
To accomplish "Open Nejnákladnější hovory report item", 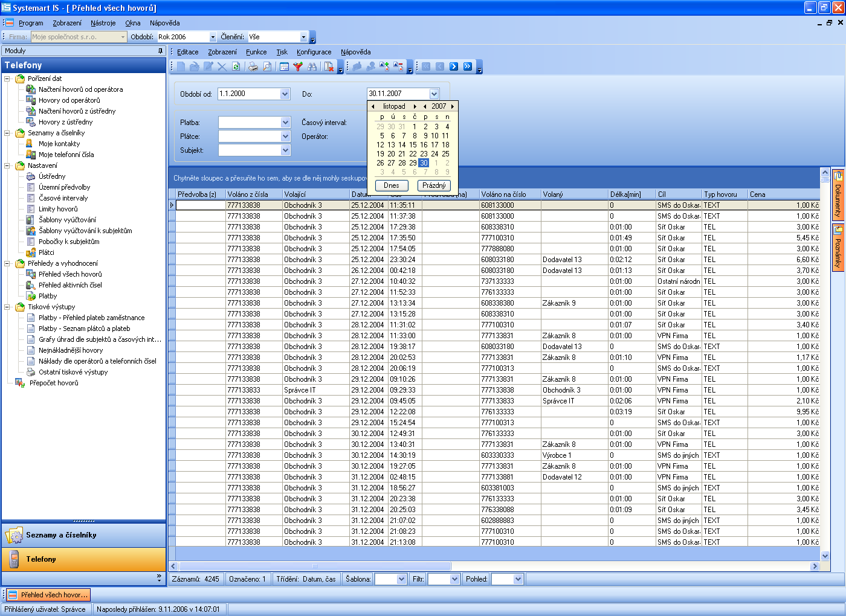I will click(x=71, y=350).
